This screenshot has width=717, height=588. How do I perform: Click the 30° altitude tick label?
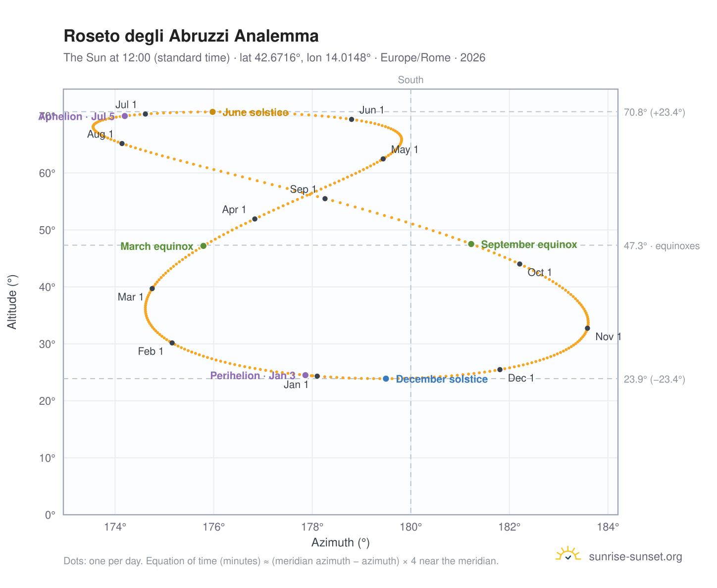[x=48, y=344]
